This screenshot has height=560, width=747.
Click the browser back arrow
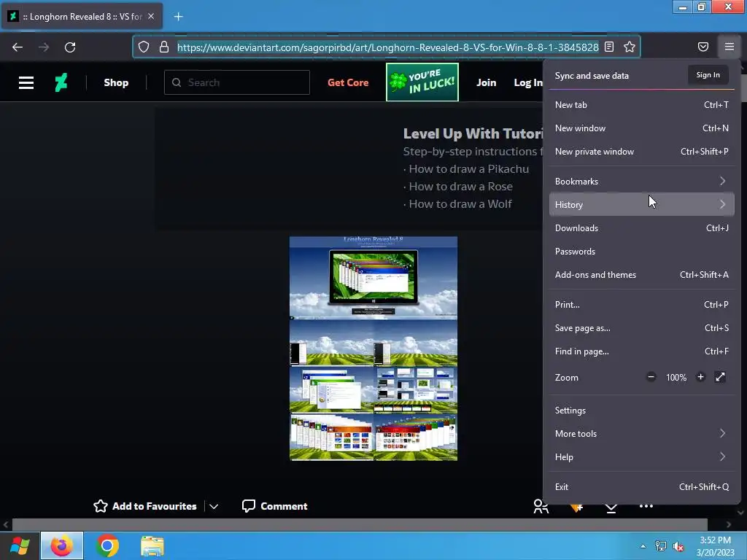pos(18,47)
